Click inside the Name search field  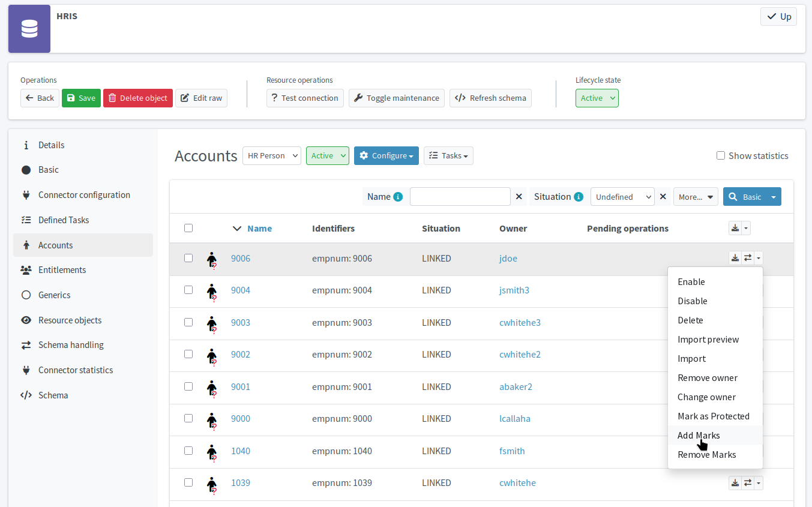pos(460,196)
